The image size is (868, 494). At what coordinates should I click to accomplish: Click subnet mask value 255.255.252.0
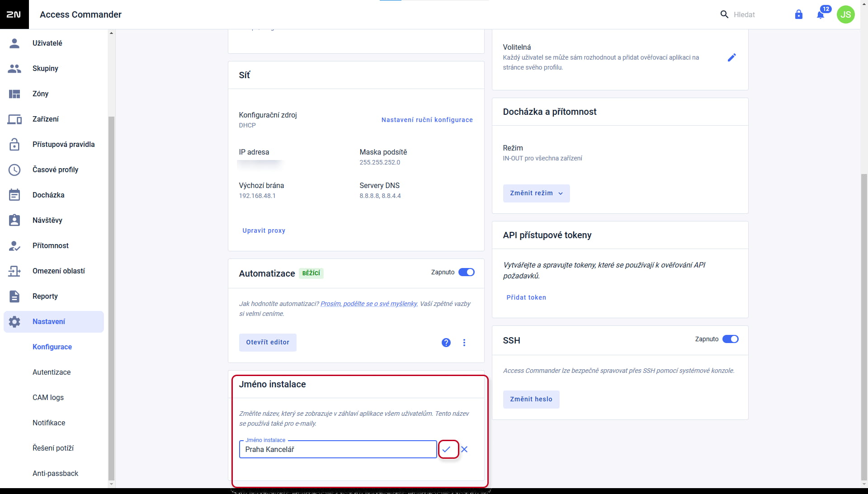click(x=380, y=162)
